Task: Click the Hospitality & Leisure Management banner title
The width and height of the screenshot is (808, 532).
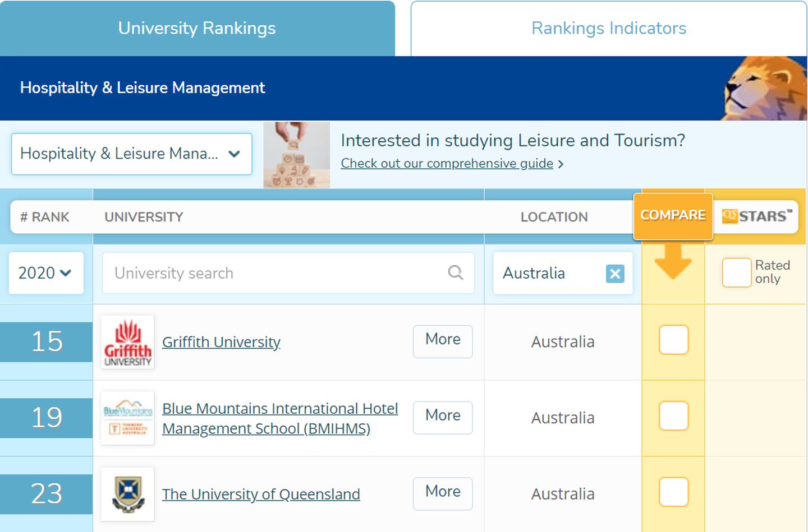Action: 143,88
